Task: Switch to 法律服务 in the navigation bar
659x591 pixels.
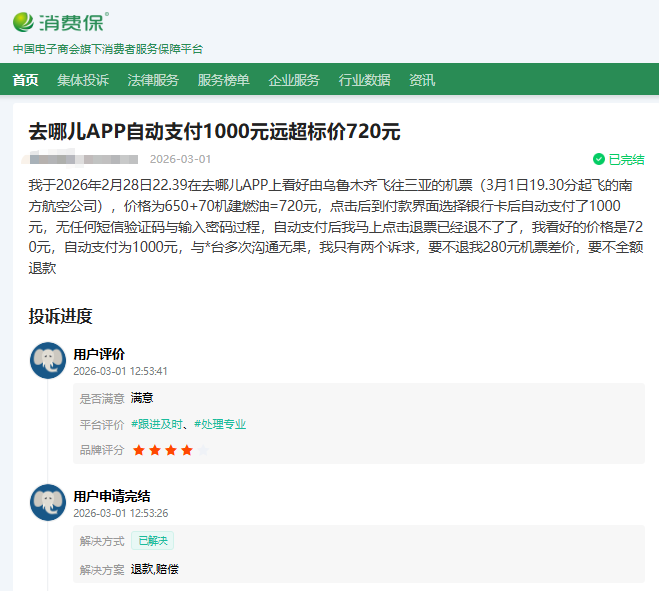Action: (x=153, y=80)
